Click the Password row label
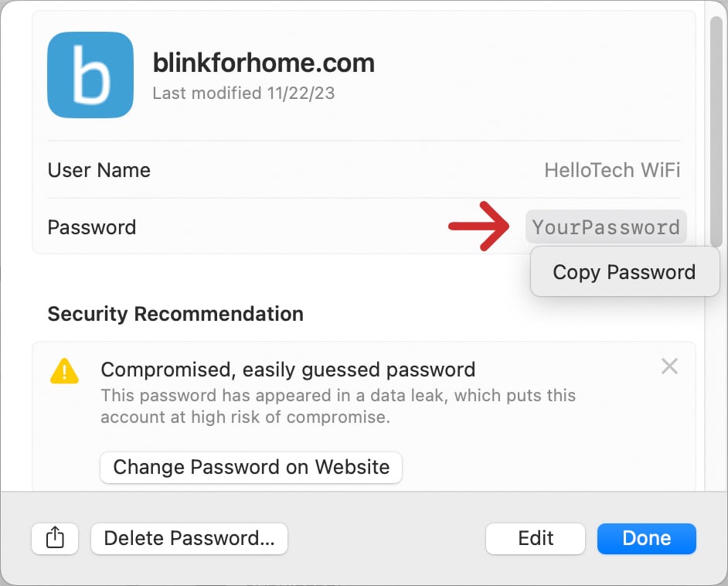The width and height of the screenshot is (728, 586). click(x=91, y=227)
